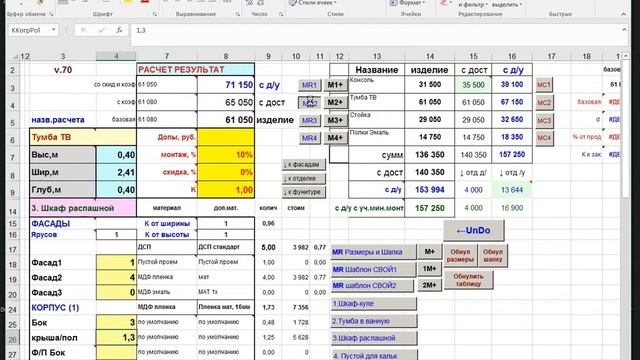
Task: Click the Обнулить таблицу button
Action: 468,280
